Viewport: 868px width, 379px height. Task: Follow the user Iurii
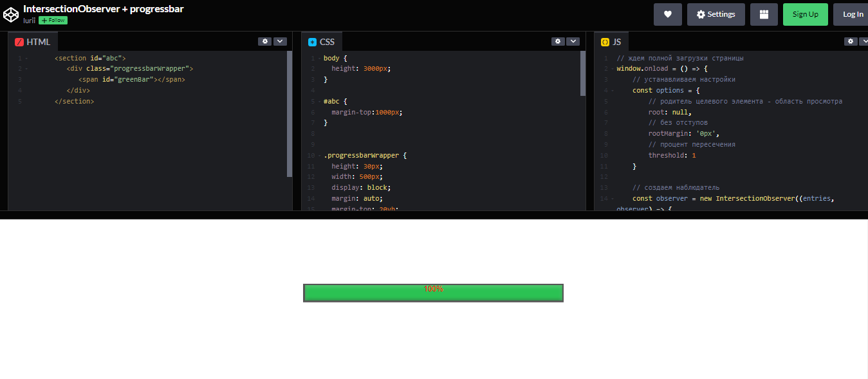tap(52, 20)
